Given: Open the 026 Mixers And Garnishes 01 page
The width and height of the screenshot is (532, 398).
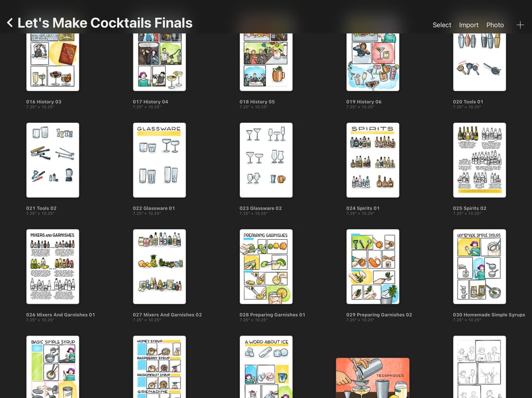Looking at the screenshot, I should [x=53, y=266].
